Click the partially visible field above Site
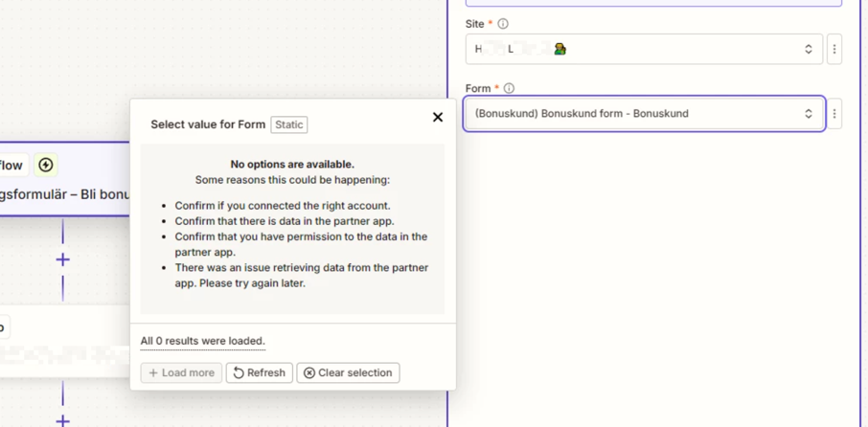This screenshot has width=868, height=427. tap(651, 3)
